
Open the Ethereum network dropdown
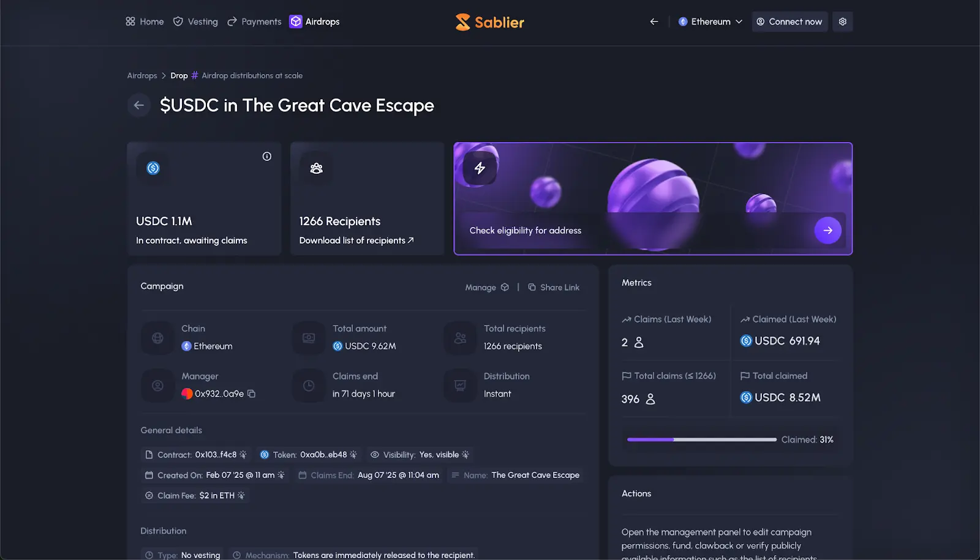710,21
